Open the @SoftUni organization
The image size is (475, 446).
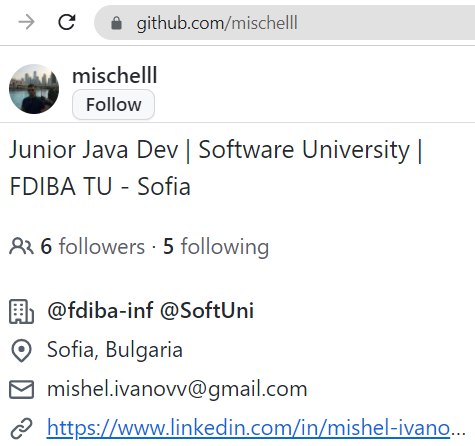point(207,310)
